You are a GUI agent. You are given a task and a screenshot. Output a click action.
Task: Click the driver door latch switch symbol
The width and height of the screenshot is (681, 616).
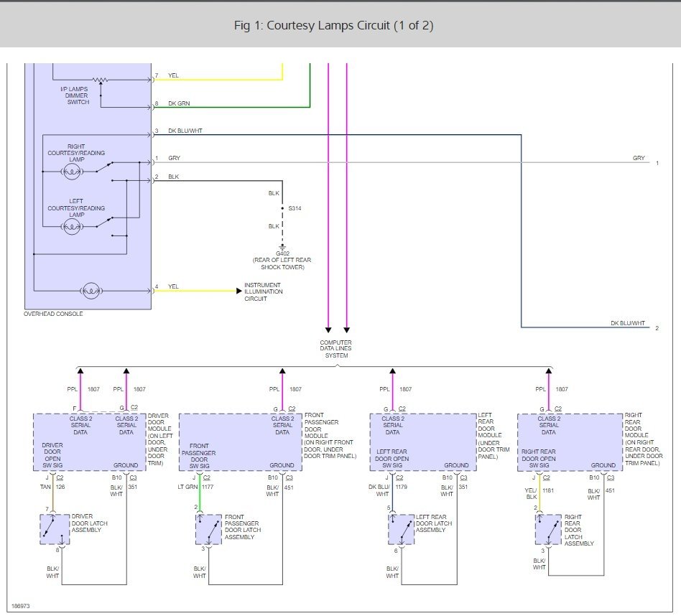[55, 529]
